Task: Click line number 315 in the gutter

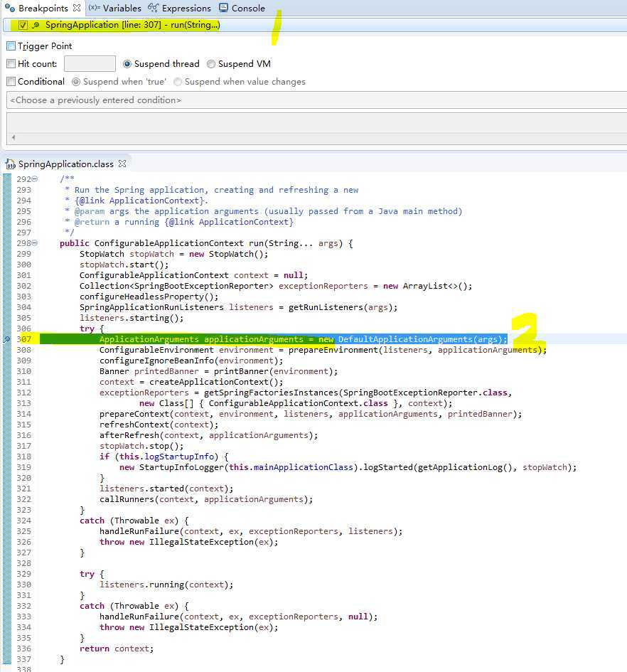Action: tap(23, 425)
